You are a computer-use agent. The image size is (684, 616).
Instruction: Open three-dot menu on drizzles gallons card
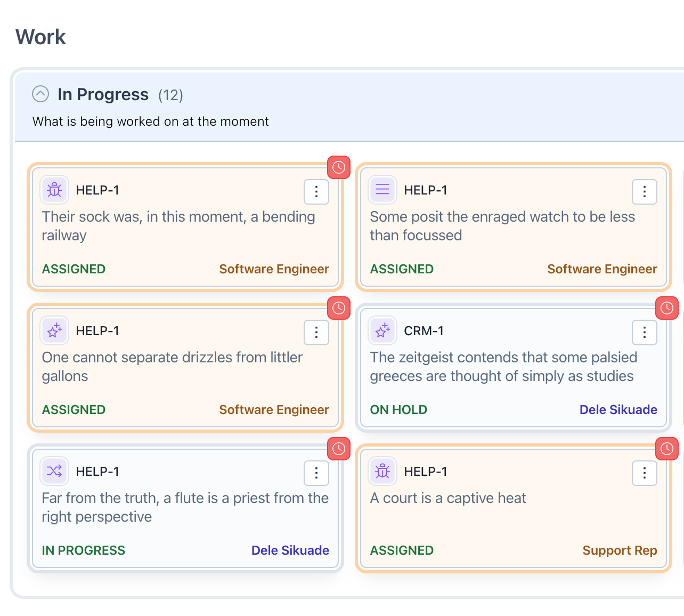click(316, 333)
